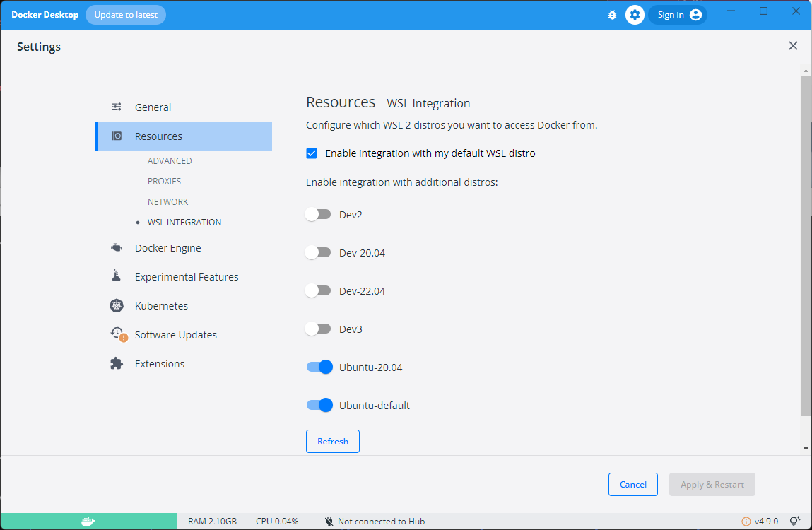Viewport: 812px width, 530px height.
Task: Open the General settings section
Action: pos(184,107)
